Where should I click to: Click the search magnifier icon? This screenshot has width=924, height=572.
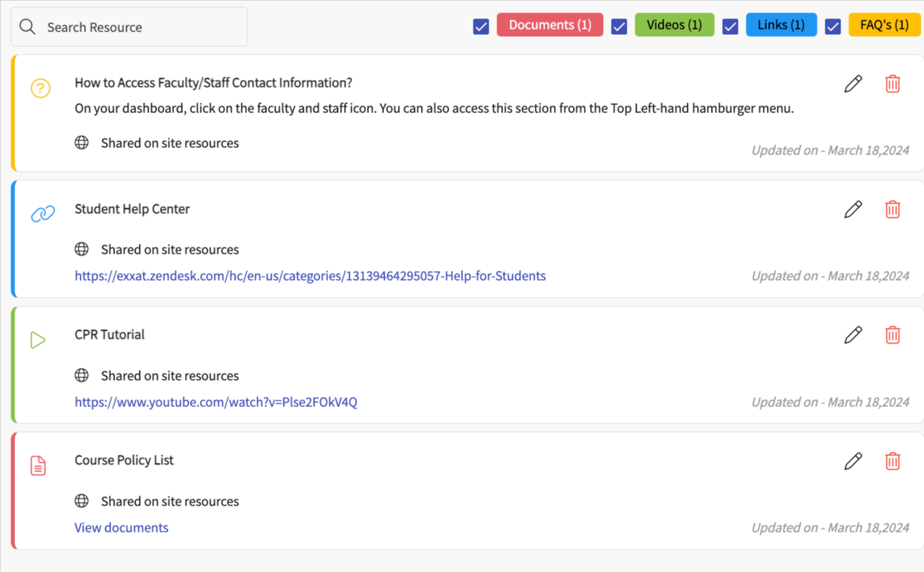28,27
